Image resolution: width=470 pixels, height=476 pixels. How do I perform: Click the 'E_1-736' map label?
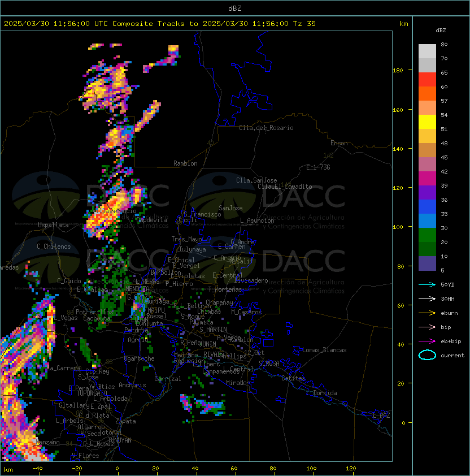click(x=318, y=167)
